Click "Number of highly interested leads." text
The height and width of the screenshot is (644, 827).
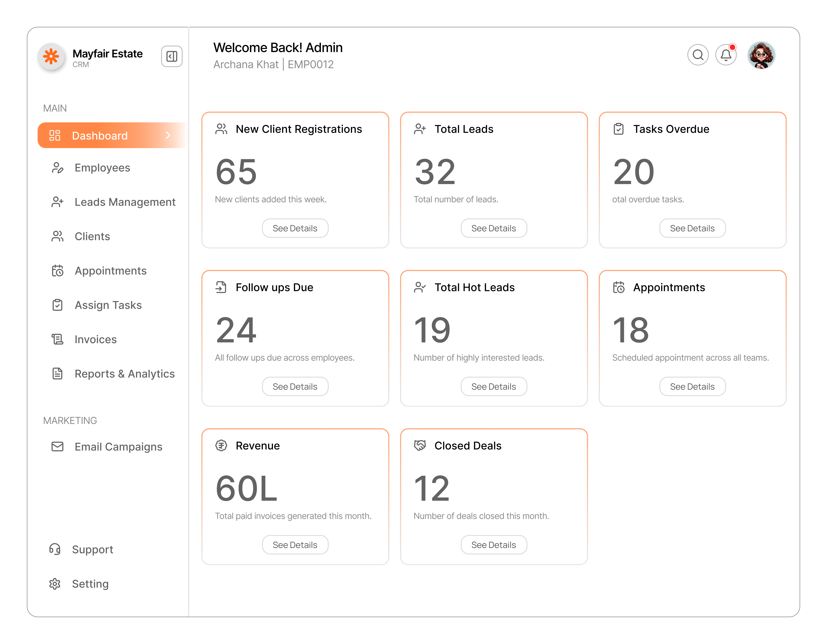click(479, 358)
